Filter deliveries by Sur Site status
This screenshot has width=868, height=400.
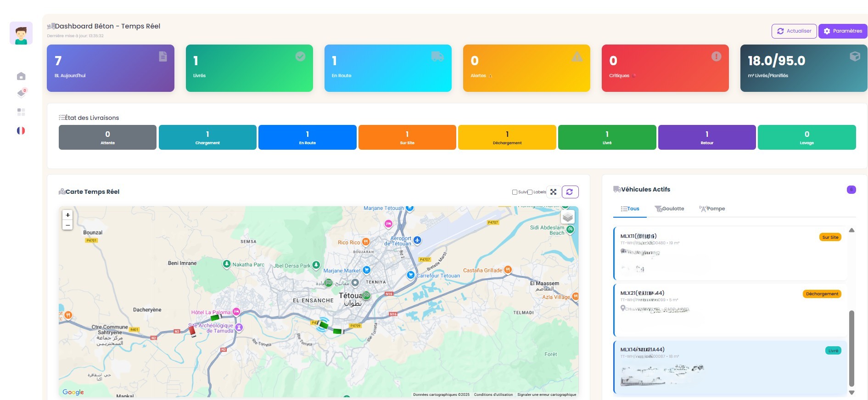coord(407,137)
